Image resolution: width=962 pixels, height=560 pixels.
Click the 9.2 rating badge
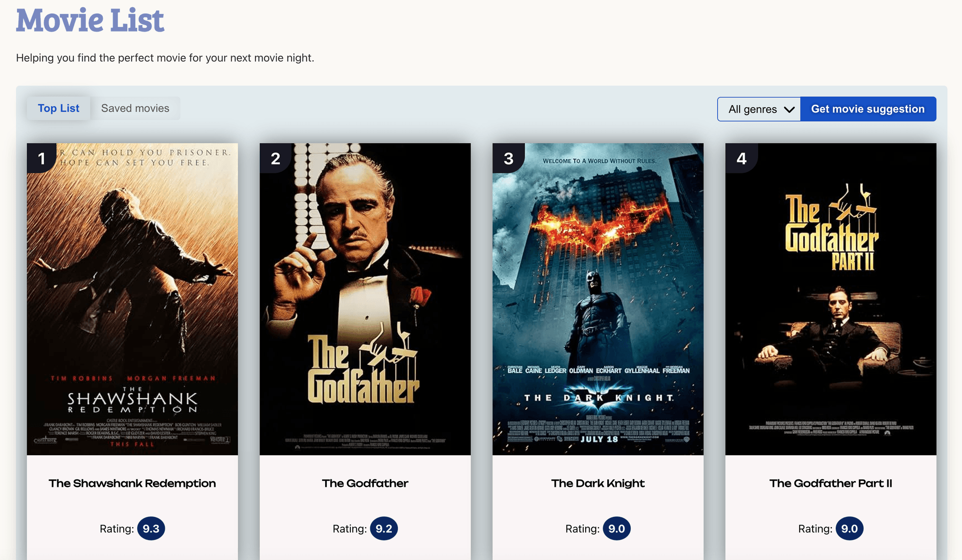pos(384,528)
